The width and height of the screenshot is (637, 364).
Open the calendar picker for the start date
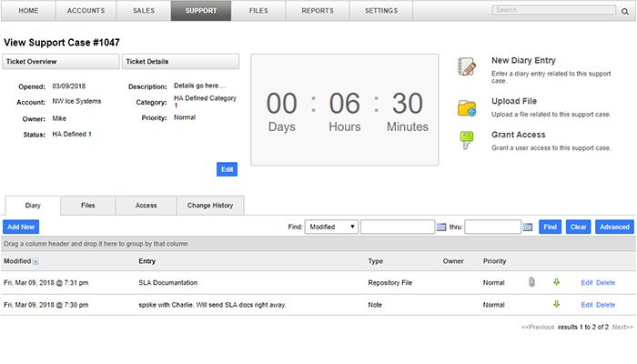click(x=440, y=227)
